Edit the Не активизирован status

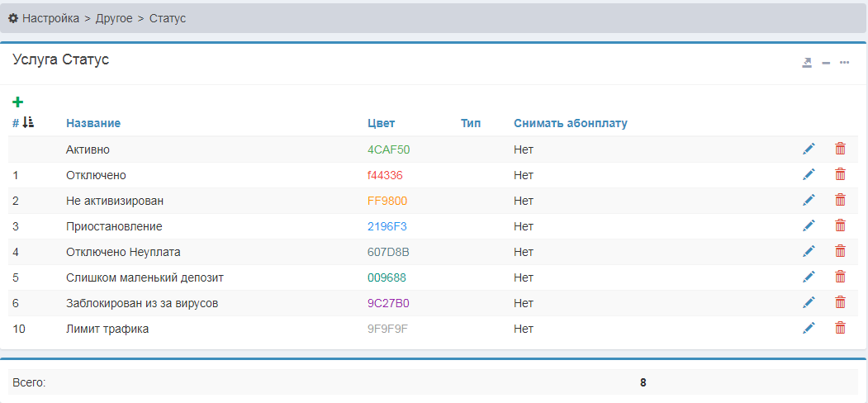pyautogui.click(x=809, y=200)
